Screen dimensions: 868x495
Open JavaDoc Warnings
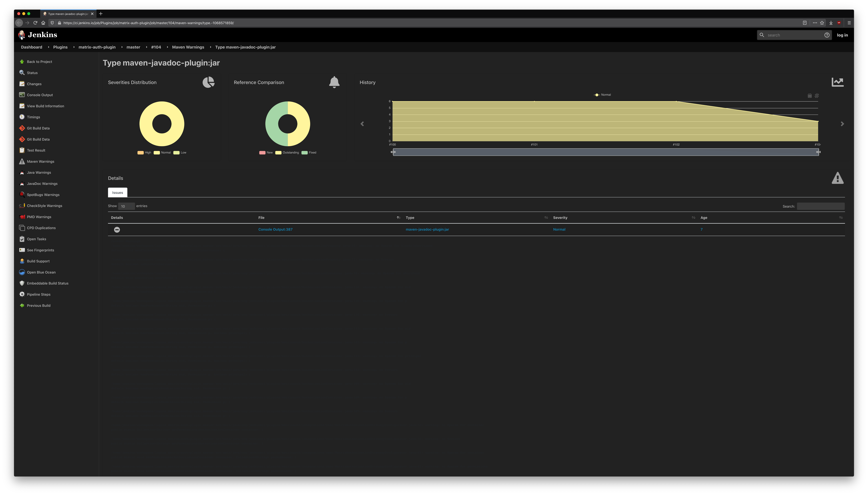click(42, 184)
